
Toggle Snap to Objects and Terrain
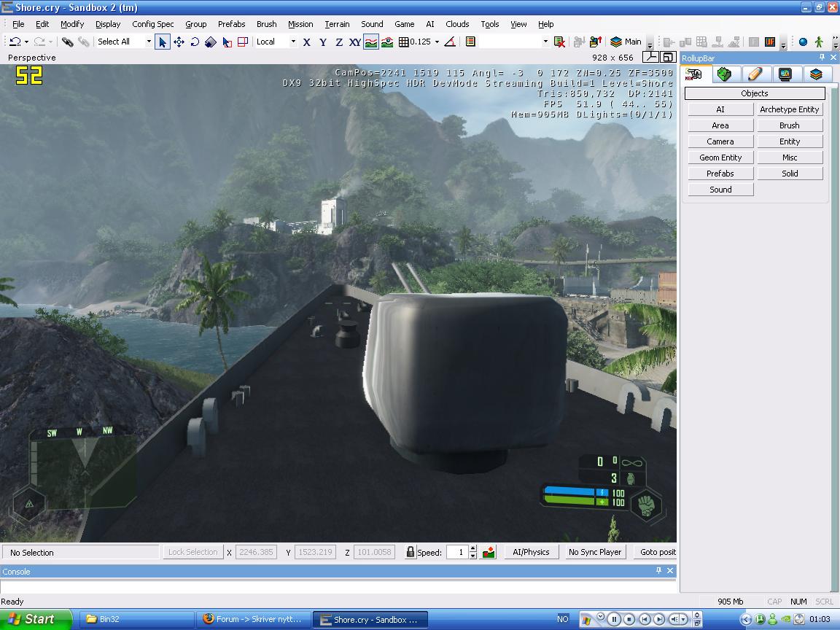click(x=387, y=42)
